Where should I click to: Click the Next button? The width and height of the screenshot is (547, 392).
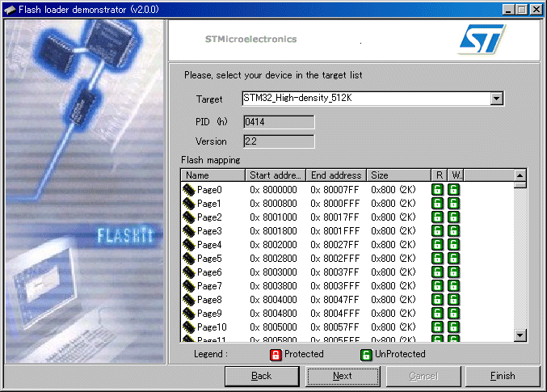pos(343,377)
